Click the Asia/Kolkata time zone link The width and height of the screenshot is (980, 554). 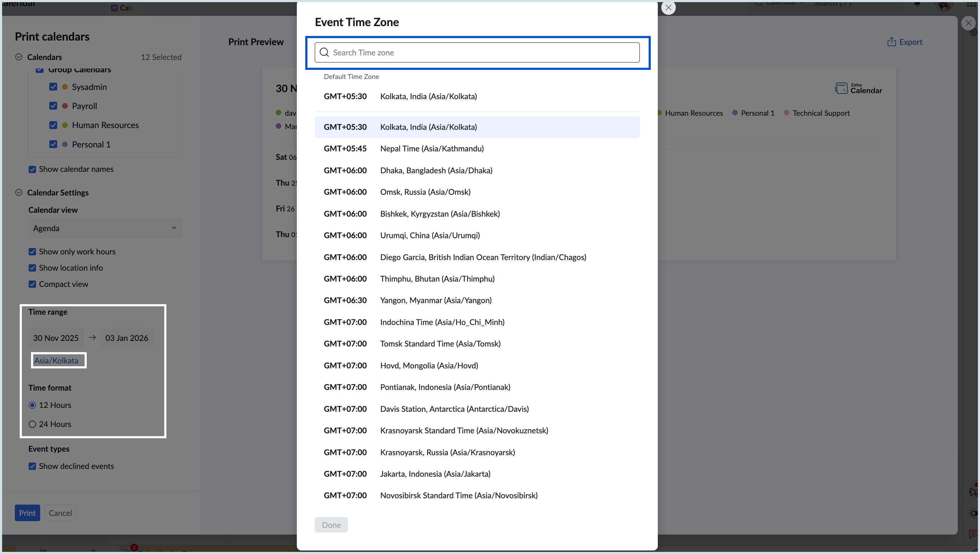click(x=56, y=361)
